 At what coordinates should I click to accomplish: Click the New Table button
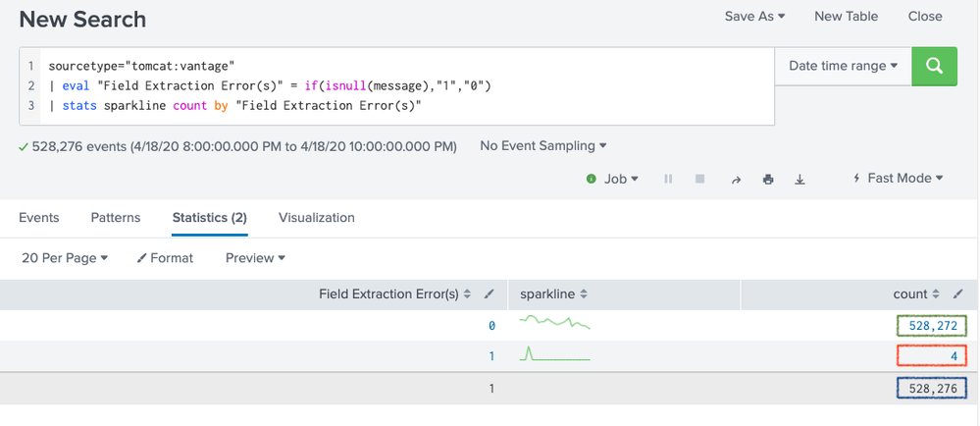pos(846,16)
